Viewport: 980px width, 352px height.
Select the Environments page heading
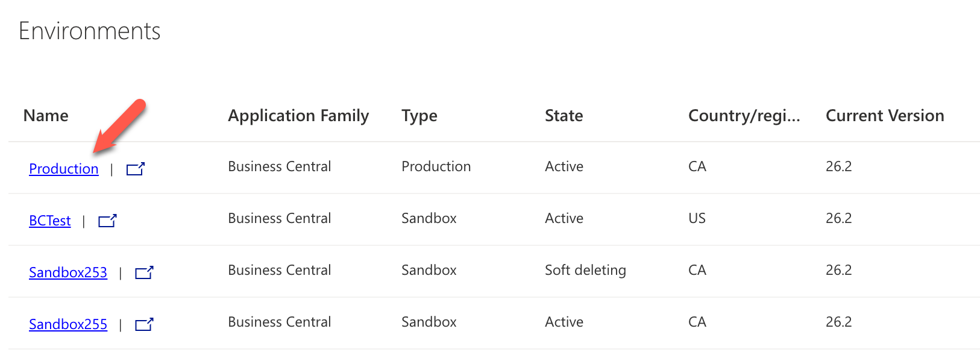pos(89,31)
